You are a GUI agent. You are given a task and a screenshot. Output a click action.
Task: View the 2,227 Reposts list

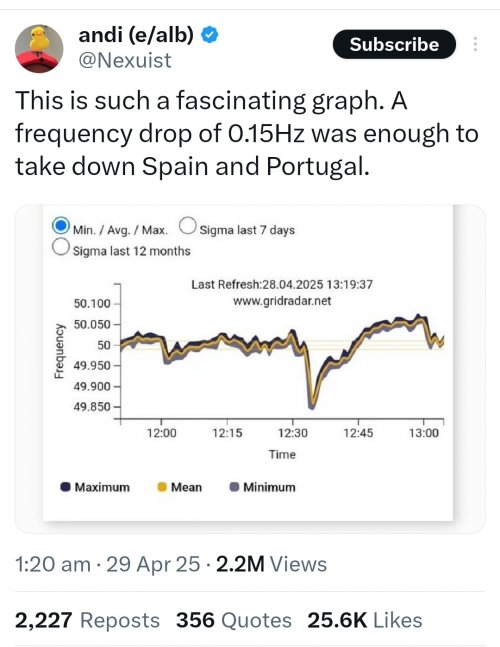(87, 620)
